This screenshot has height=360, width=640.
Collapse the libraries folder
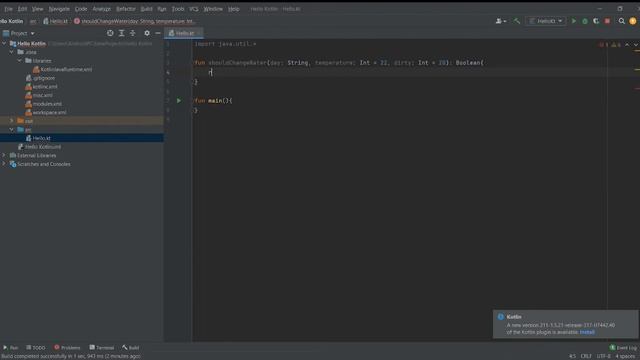(20, 61)
